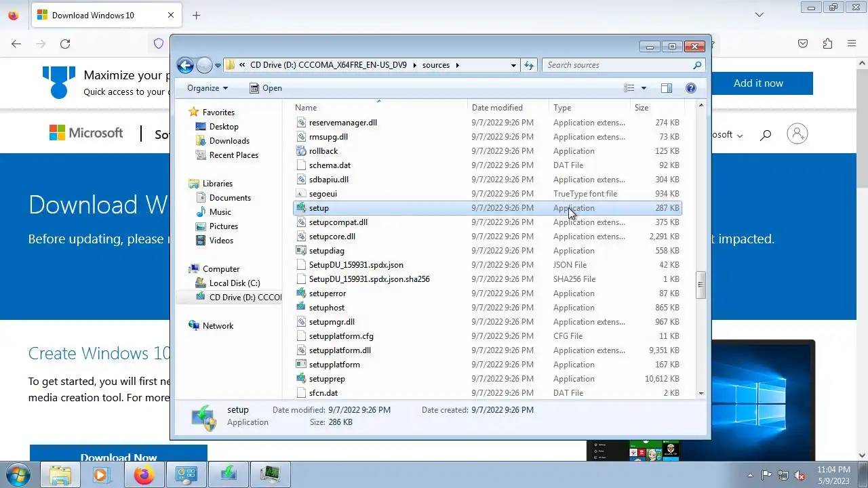
Task: Open Documents library in sidebar
Action: click(x=230, y=198)
